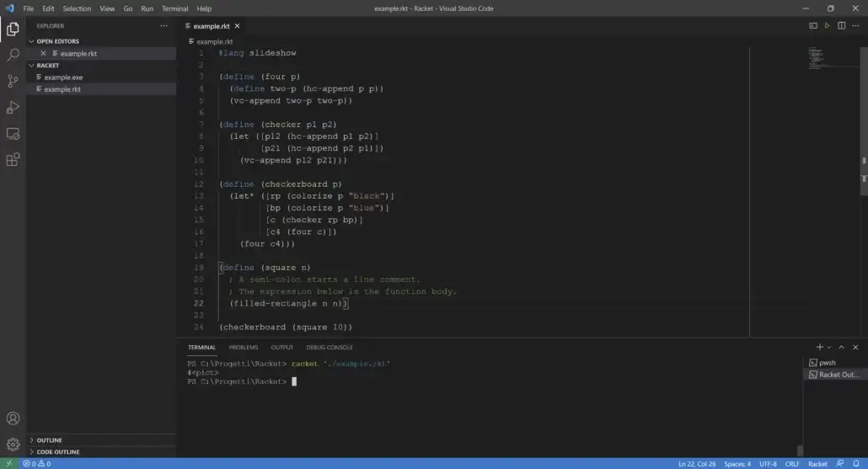The height and width of the screenshot is (469, 868).
Task: Open the Source Control view
Action: coord(13,81)
